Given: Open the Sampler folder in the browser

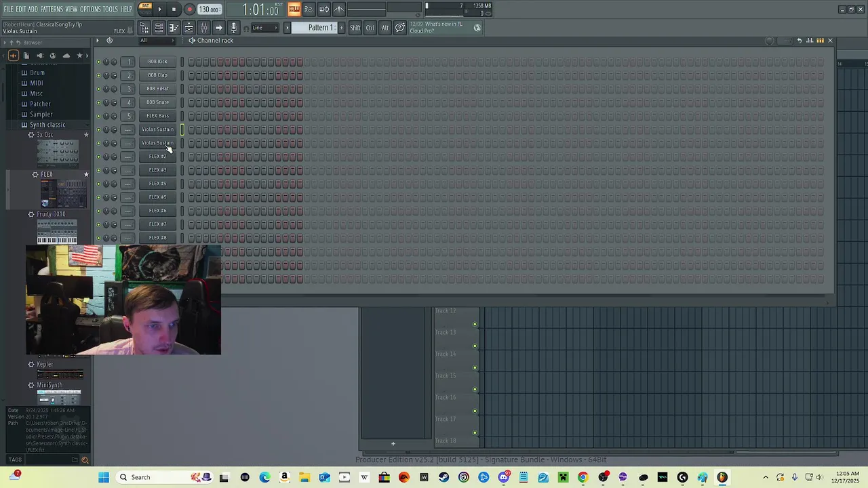Looking at the screenshot, I should pos(41,115).
